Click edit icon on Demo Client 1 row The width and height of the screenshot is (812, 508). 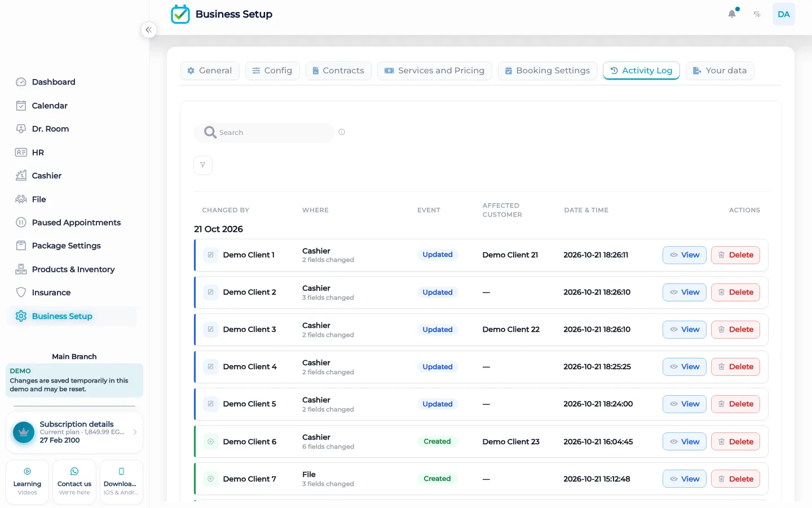[210, 255]
